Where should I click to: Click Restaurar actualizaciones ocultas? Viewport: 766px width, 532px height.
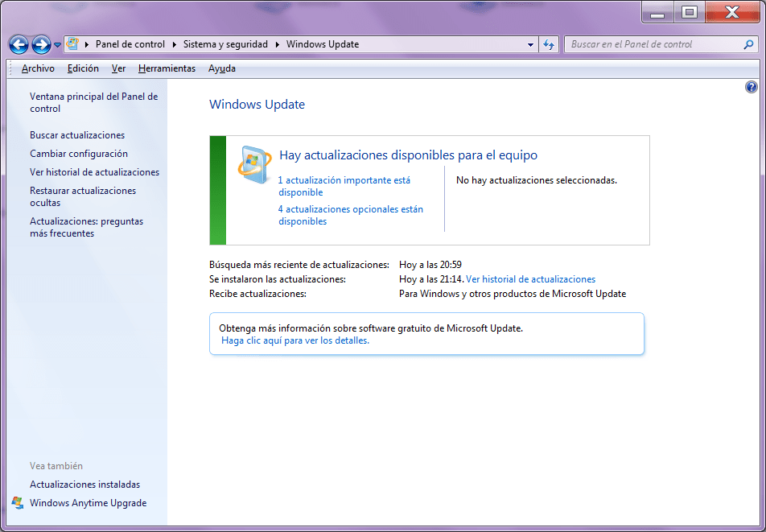click(83, 196)
